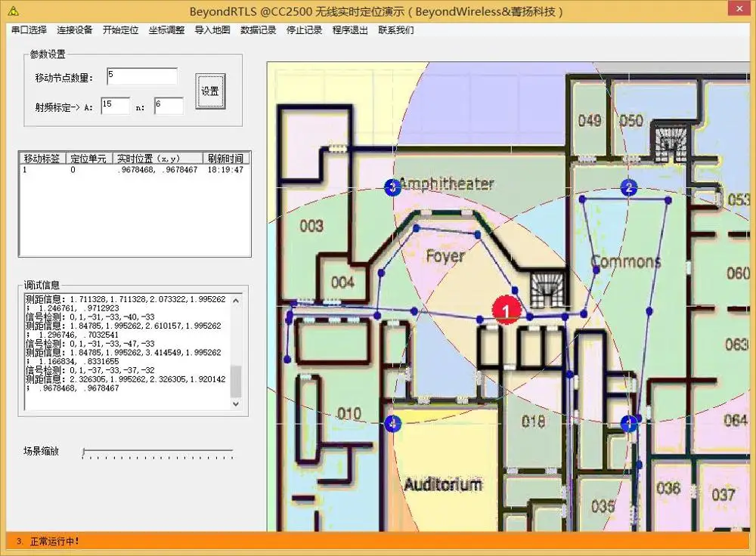
Task: Open the 联系我们 menu
Action: (x=396, y=30)
